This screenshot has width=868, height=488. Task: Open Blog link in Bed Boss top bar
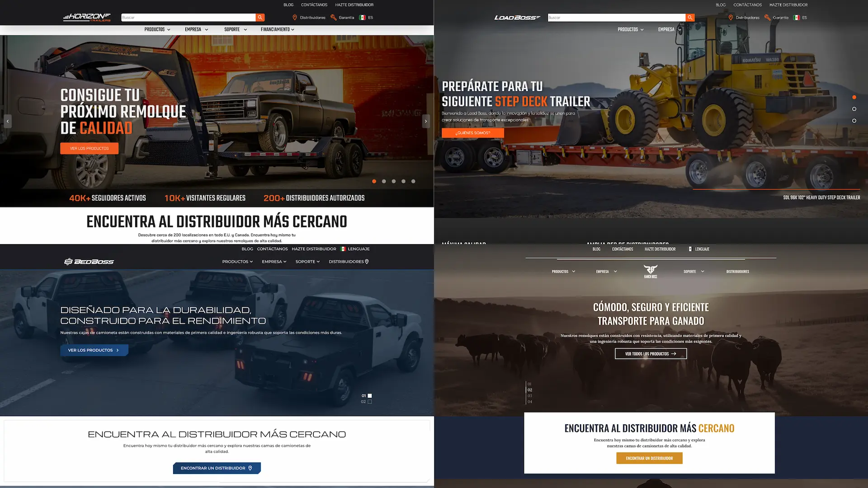(247, 249)
